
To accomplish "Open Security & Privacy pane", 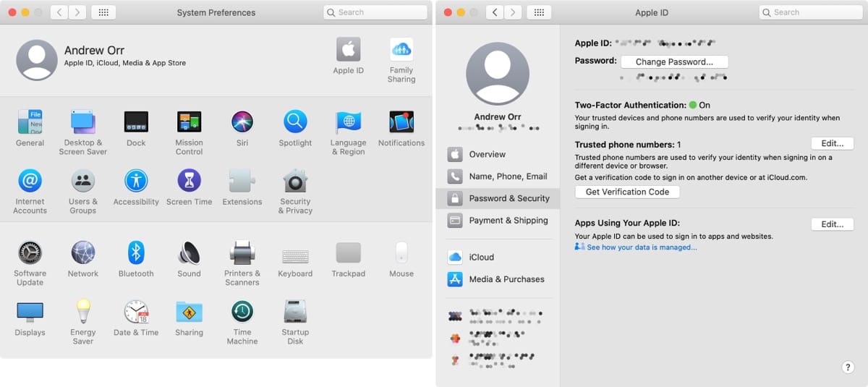I will click(x=295, y=191).
